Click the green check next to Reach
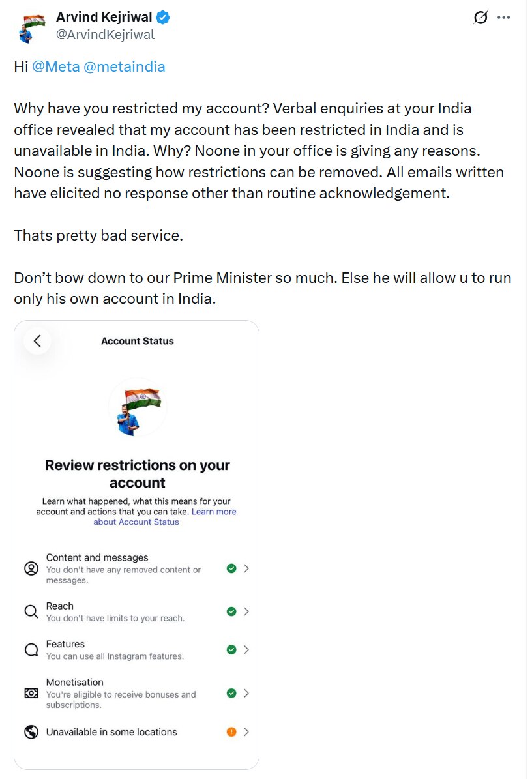Viewport: 532px width, 779px height. click(x=231, y=611)
